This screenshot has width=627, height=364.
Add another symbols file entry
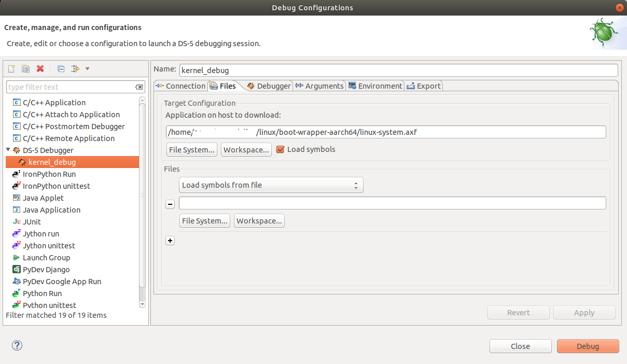(170, 240)
